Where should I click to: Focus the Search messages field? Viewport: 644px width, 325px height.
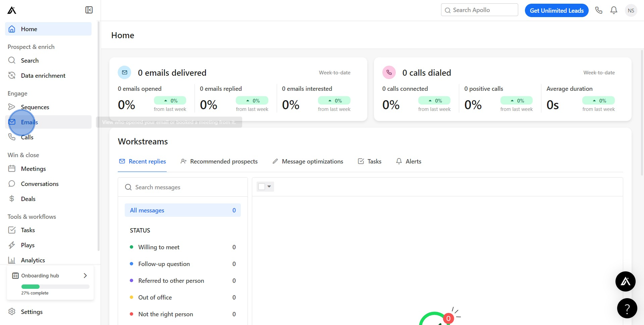tap(183, 187)
